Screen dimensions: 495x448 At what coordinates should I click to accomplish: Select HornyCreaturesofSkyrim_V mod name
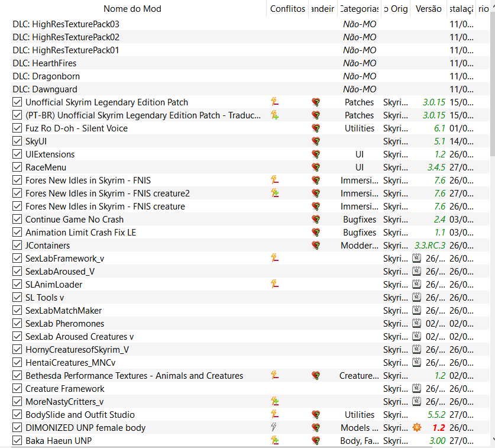click(77, 349)
